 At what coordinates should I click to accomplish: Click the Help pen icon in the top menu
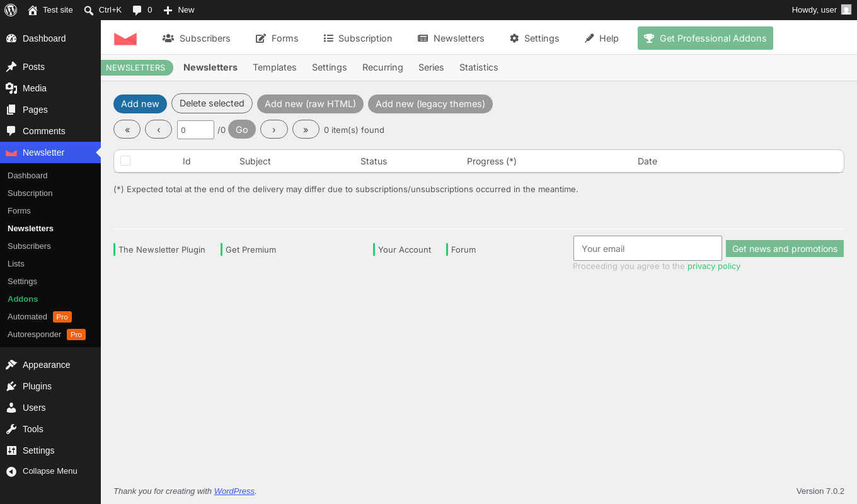(x=589, y=38)
